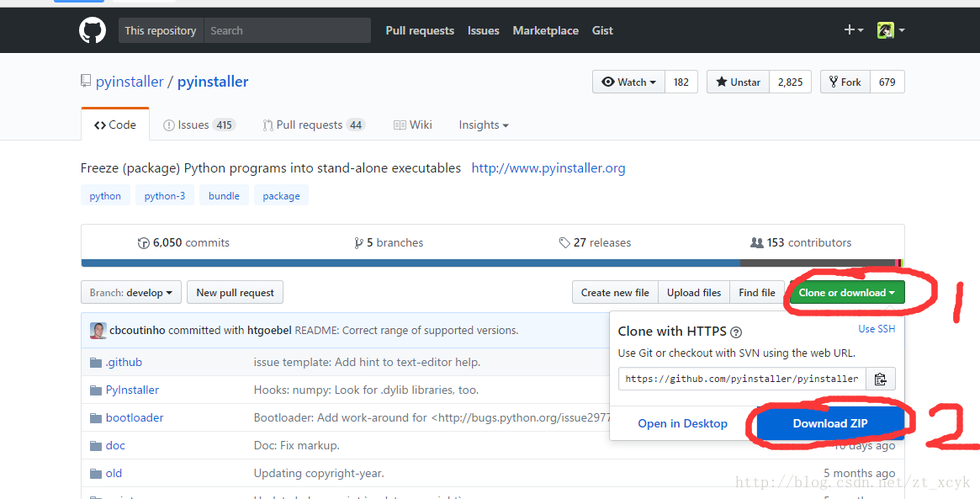Click the 2,825 stargazers count
The height and width of the screenshot is (499, 980).
point(790,82)
